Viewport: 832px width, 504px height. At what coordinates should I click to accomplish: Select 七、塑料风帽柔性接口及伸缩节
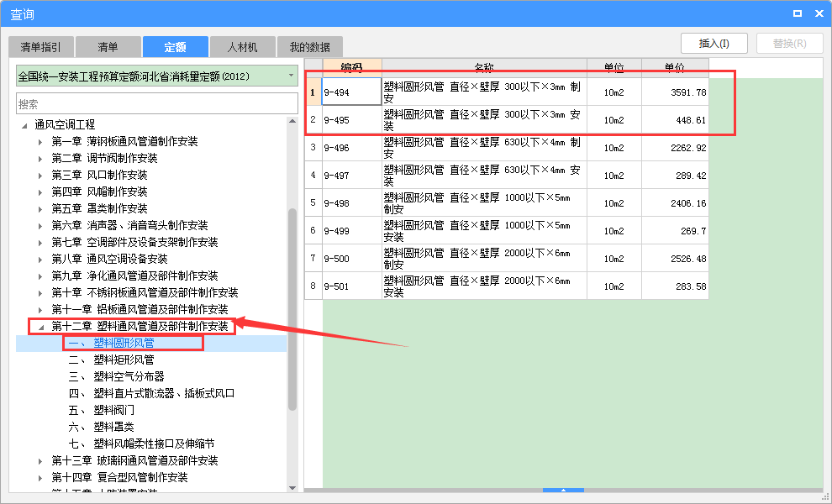[142, 444]
